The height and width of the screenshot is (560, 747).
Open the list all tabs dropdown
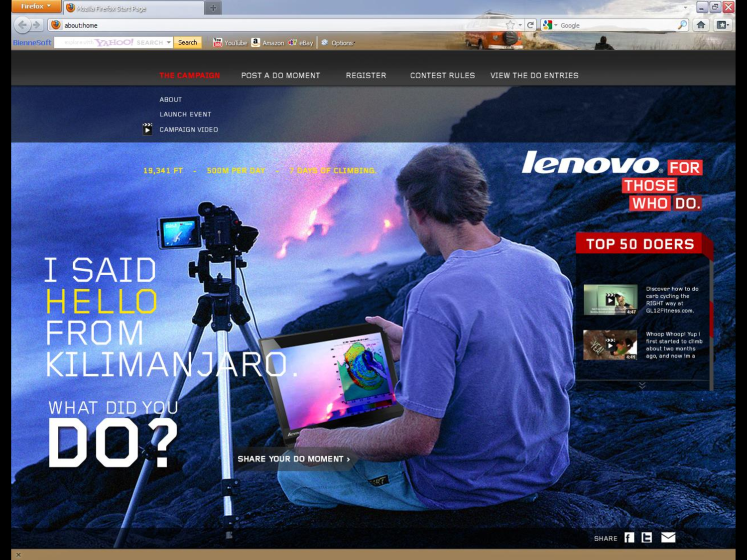685,8
